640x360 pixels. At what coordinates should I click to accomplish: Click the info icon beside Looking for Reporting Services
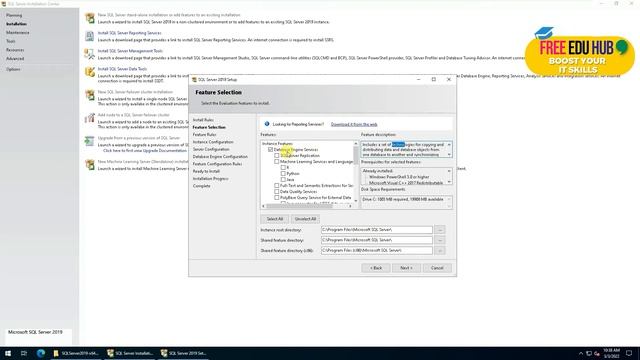(x=267, y=124)
